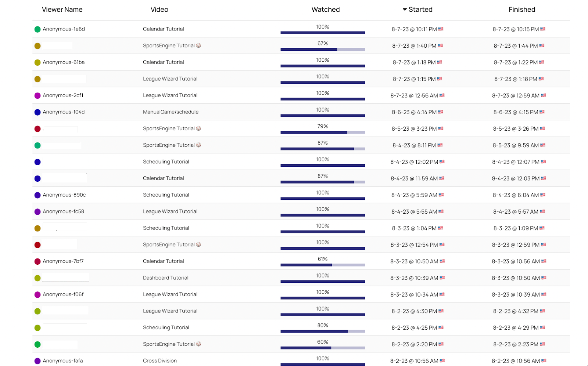Click the red dot icon next to Anonymous-7bf7
The image size is (588, 366).
pos(37,261)
